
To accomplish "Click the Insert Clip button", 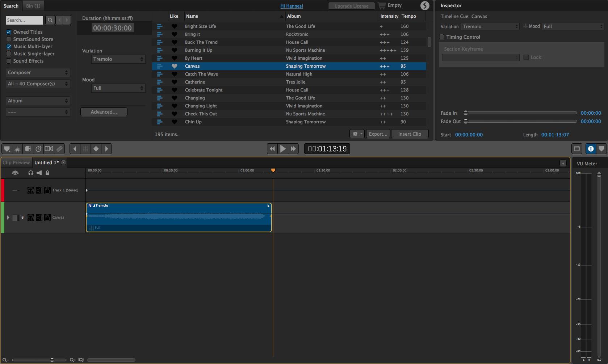I will 410,134.
